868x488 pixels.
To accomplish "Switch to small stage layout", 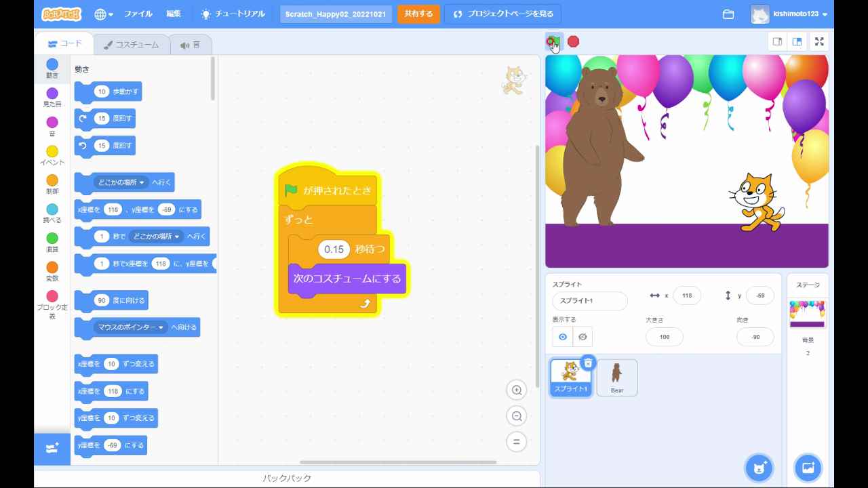I will [777, 41].
